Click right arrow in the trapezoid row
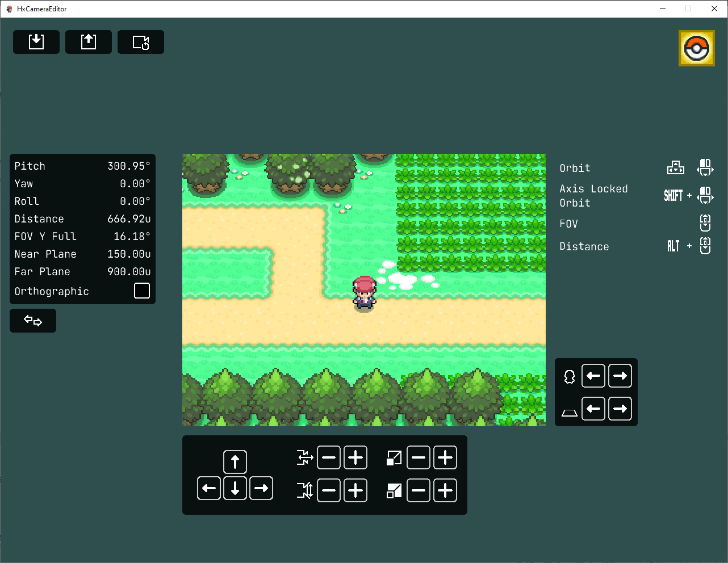Screen dimensions: 728x563 pos(620,409)
